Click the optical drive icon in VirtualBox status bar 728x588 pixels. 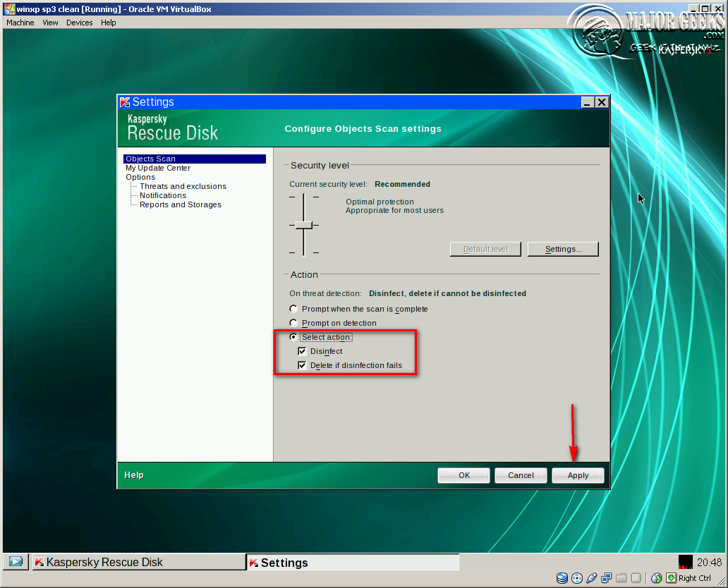[576, 578]
